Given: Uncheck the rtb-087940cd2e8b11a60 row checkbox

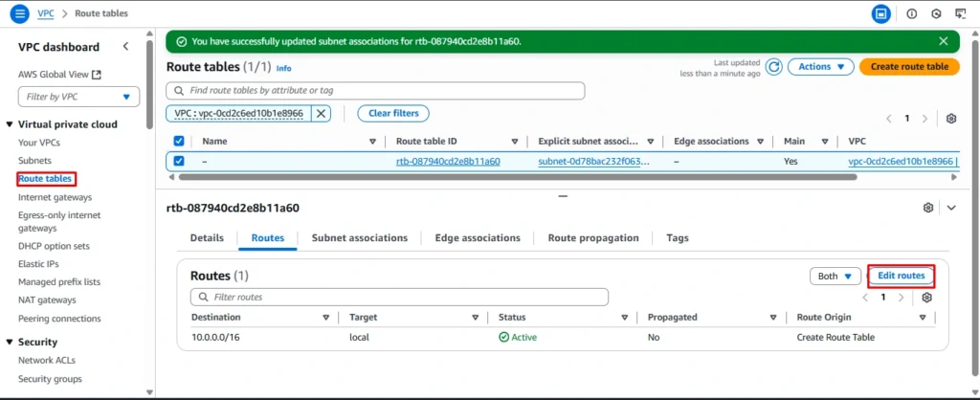Looking at the screenshot, I should point(179,161).
